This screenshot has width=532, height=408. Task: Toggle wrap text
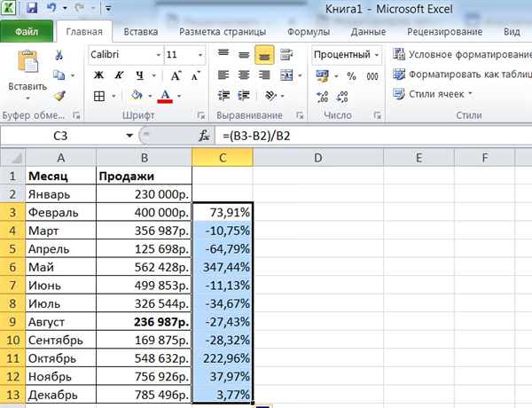click(x=286, y=54)
